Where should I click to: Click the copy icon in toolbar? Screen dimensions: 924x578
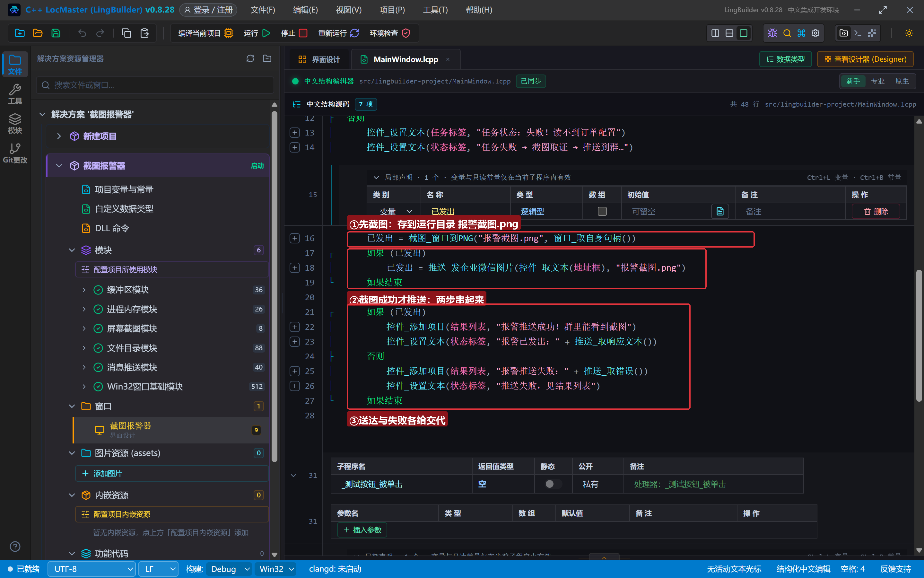tap(126, 33)
